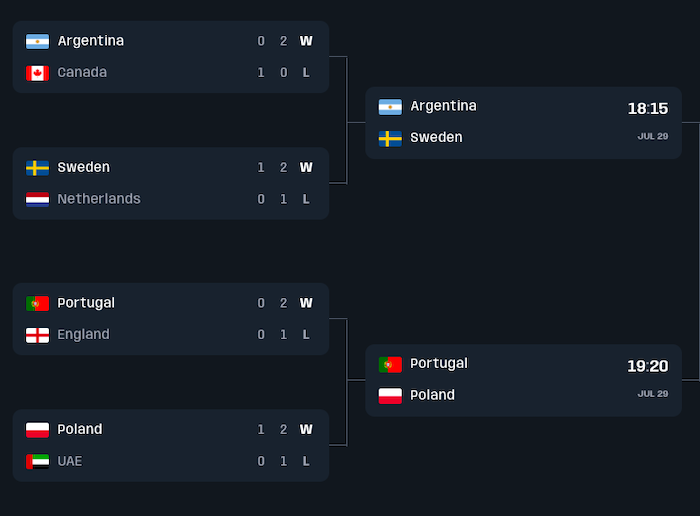The height and width of the screenshot is (516, 700).
Task: Select the England team name
Action: point(83,335)
